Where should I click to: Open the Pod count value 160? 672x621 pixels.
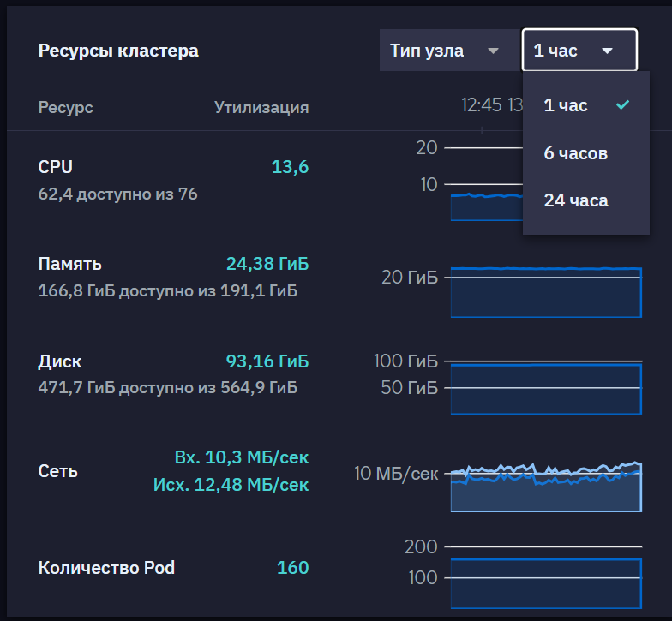pos(293,567)
